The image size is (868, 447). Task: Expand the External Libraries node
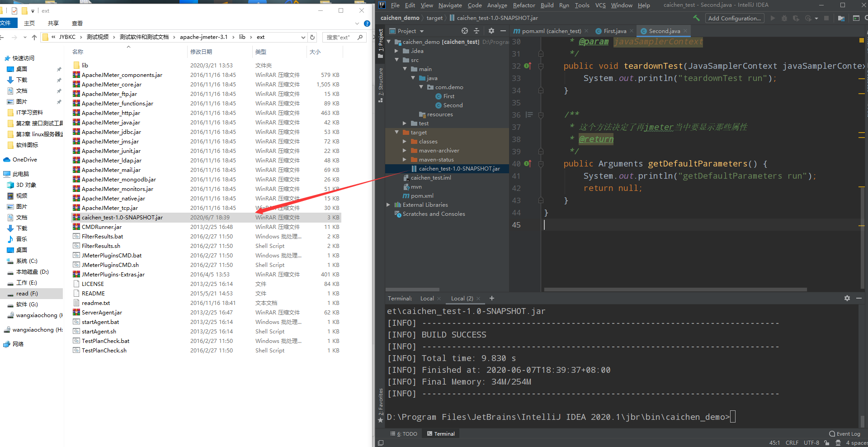pyautogui.click(x=388, y=205)
